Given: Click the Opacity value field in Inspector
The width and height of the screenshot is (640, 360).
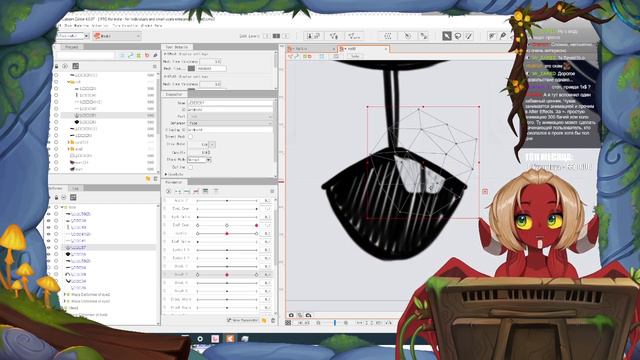Looking at the screenshot, I should 199,152.
